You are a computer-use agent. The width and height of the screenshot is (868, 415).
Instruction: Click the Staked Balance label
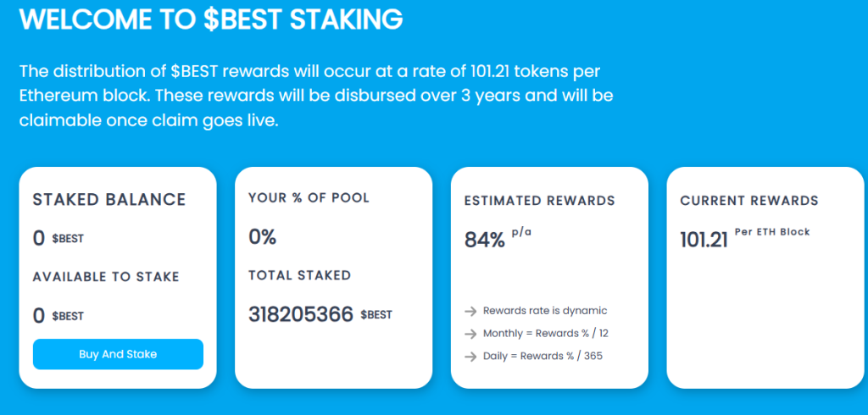tap(108, 200)
